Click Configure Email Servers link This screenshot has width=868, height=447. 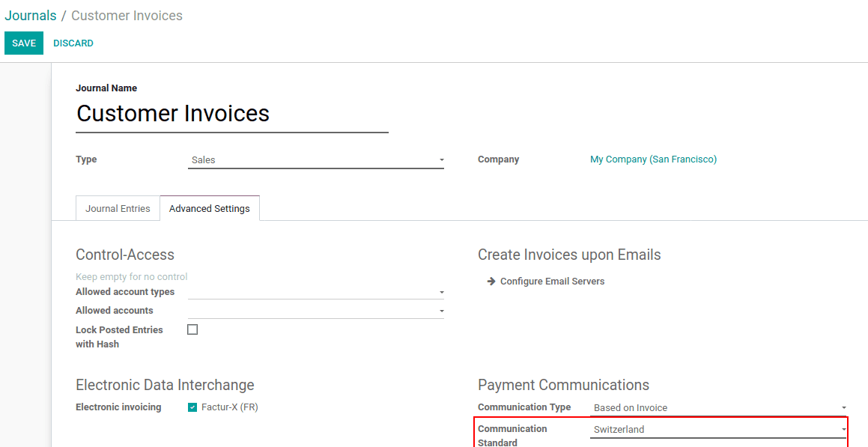coord(552,281)
